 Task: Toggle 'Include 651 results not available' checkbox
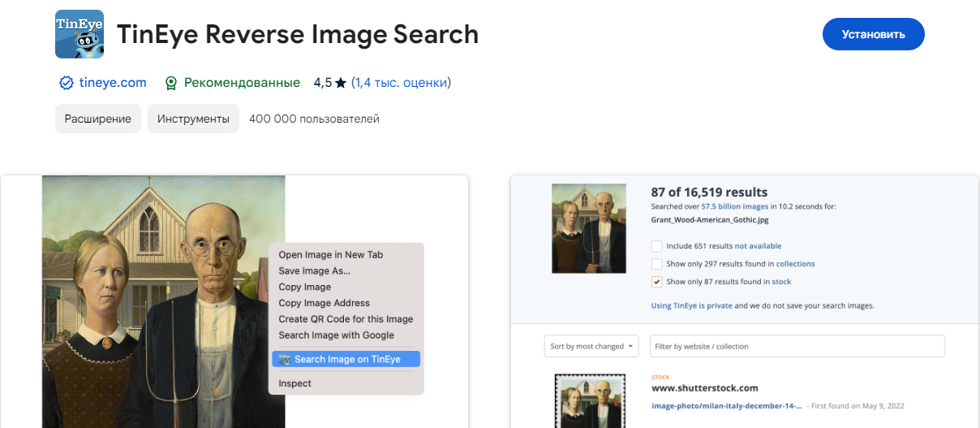click(x=656, y=246)
